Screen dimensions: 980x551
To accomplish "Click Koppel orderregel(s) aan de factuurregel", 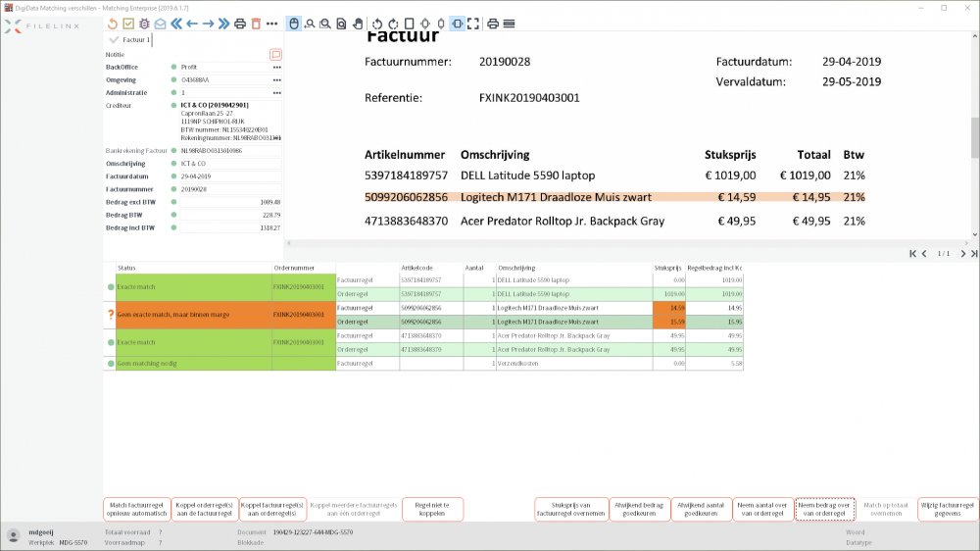I will tap(205, 509).
